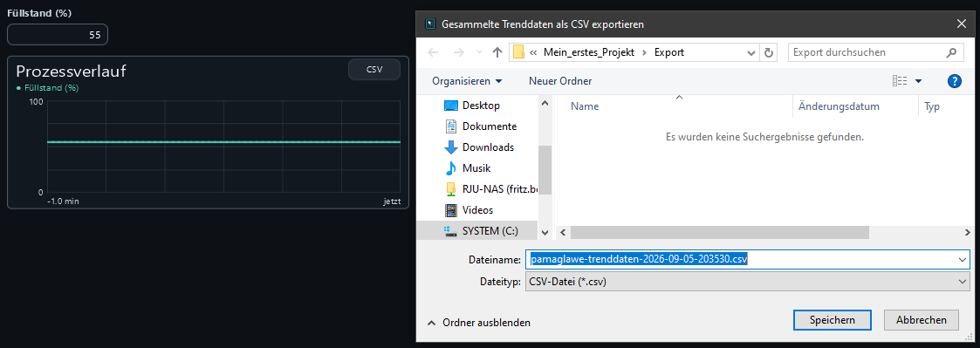Screen dimensions: 980x348
Task: Click the 'Füllstand (%)' chart legend entry
Action: click(x=47, y=88)
